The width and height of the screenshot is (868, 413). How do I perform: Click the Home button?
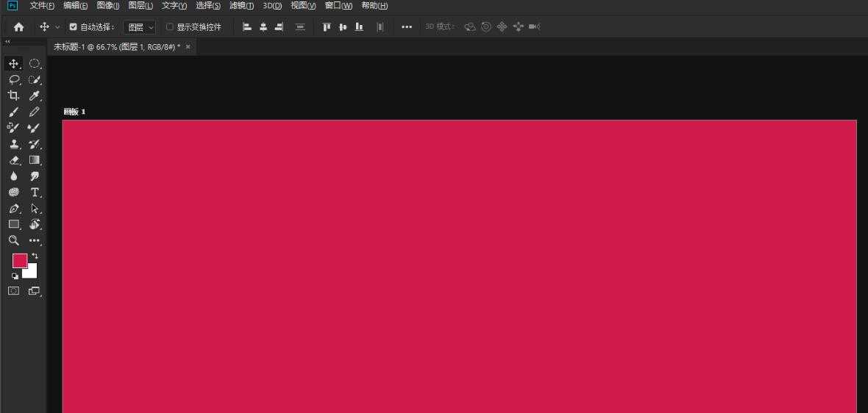coord(18,27)
